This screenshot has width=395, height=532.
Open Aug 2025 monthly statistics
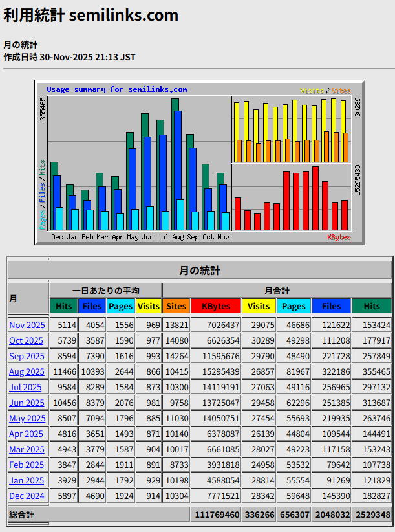pyautogui.click(x=27, y=371)
